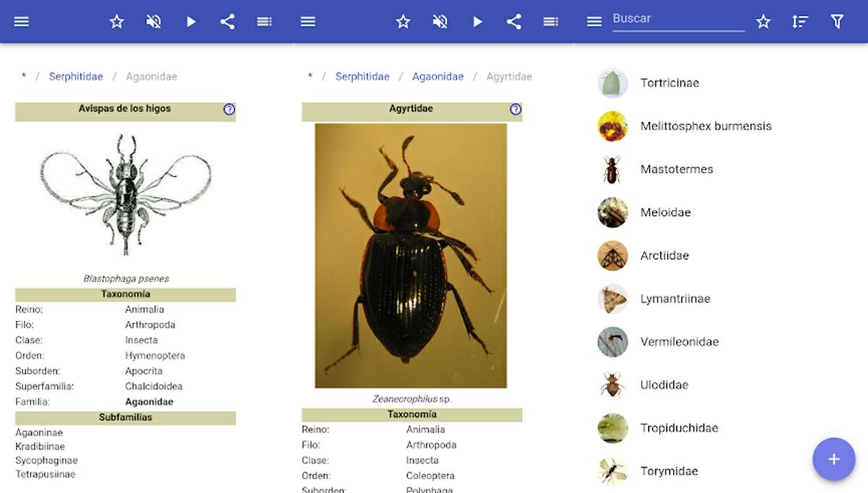The image size is (868, 493).
Task: Open the menu next to the Buscar field
Action: point(592,21)
